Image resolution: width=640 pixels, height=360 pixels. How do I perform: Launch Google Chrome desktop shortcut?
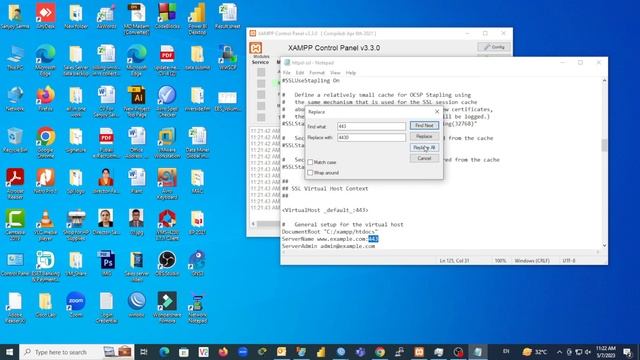pos(45,142)
